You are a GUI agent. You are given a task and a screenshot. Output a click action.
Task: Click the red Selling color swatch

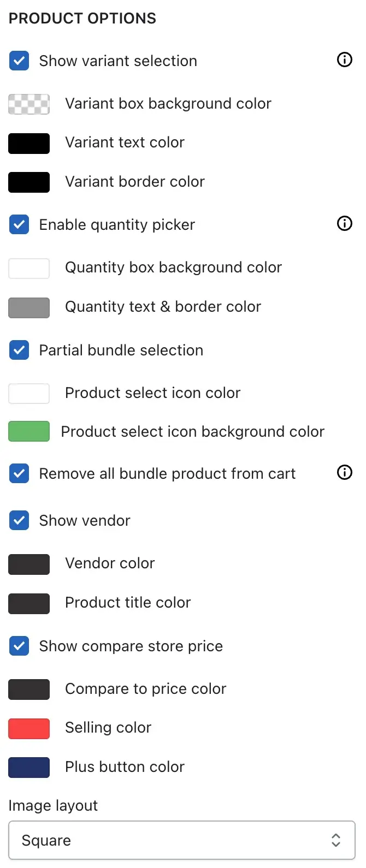pyautogui.click(x=29, y=728)
